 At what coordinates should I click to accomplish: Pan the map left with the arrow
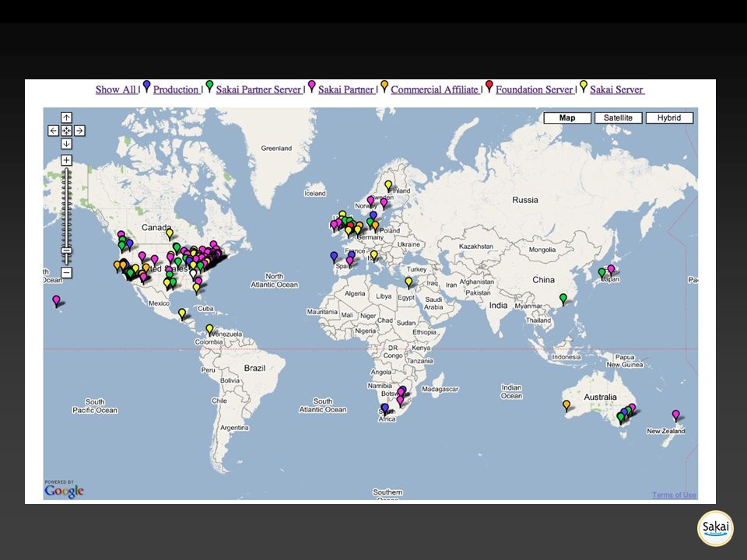pyautogui.click(x=54, y=131)
